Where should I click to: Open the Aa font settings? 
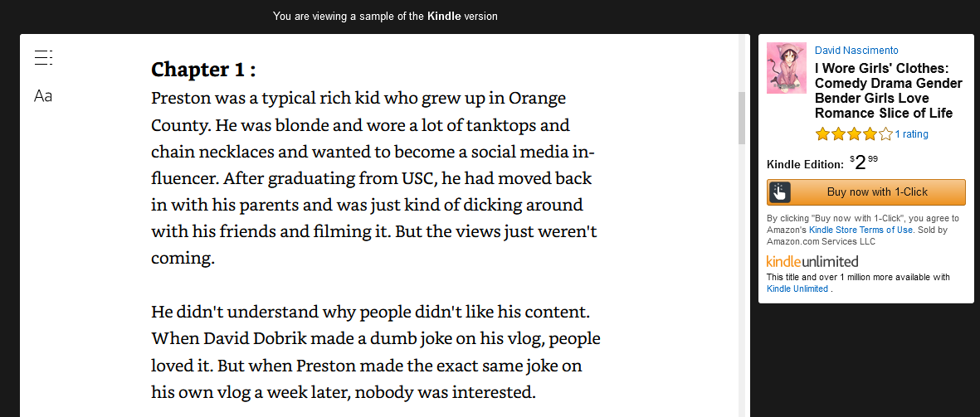click(x=43, y=96)
